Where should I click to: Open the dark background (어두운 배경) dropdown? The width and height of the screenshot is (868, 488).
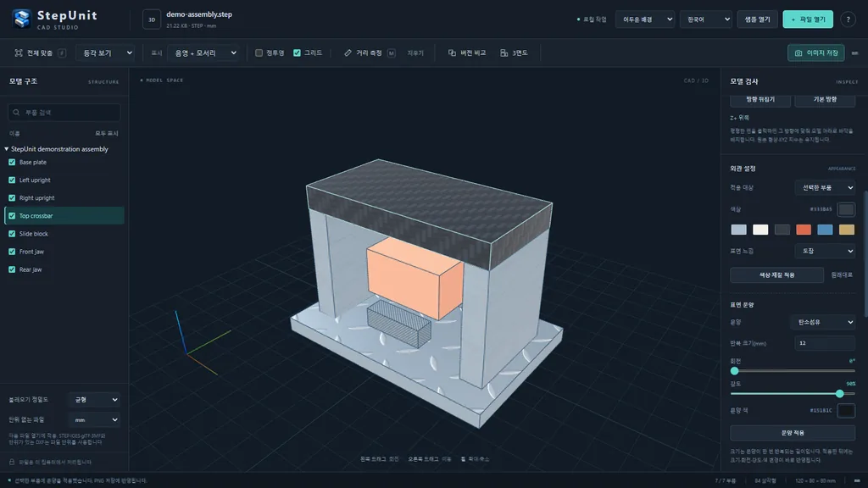click(x=645, y=19)
